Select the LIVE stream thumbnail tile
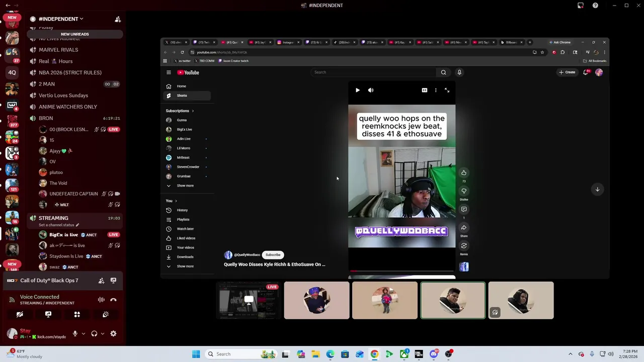This screenshot has height=362, width=644. [x=249, y=300]
